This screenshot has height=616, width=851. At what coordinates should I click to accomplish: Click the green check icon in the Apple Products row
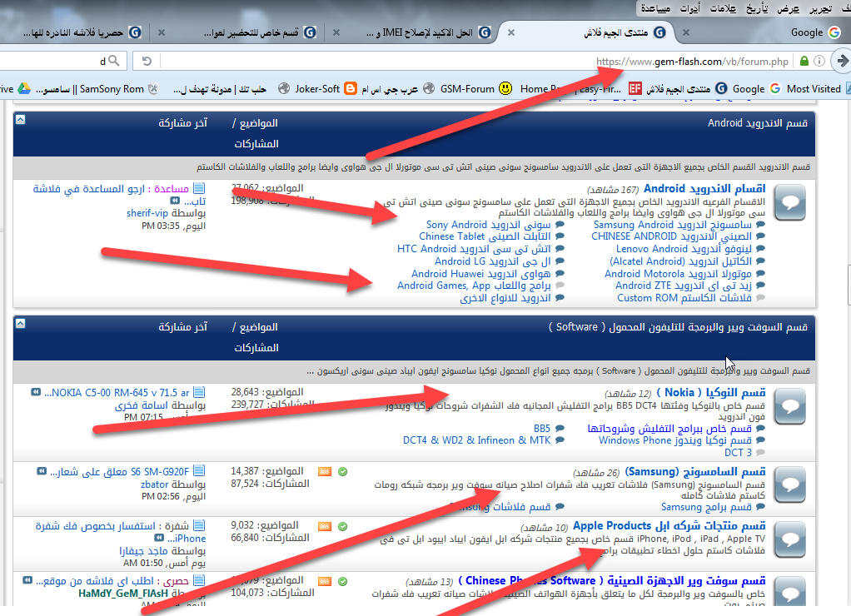pos(342,526)
